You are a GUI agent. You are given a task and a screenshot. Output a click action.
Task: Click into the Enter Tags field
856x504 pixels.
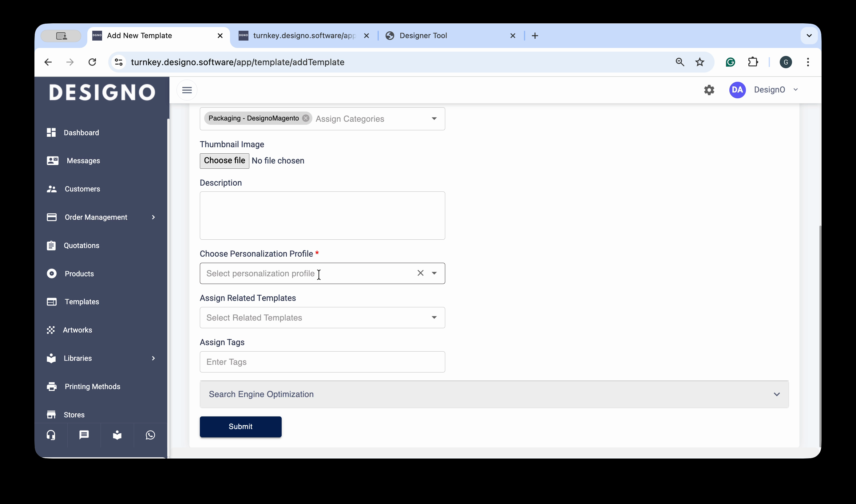[x=322, y=362]
